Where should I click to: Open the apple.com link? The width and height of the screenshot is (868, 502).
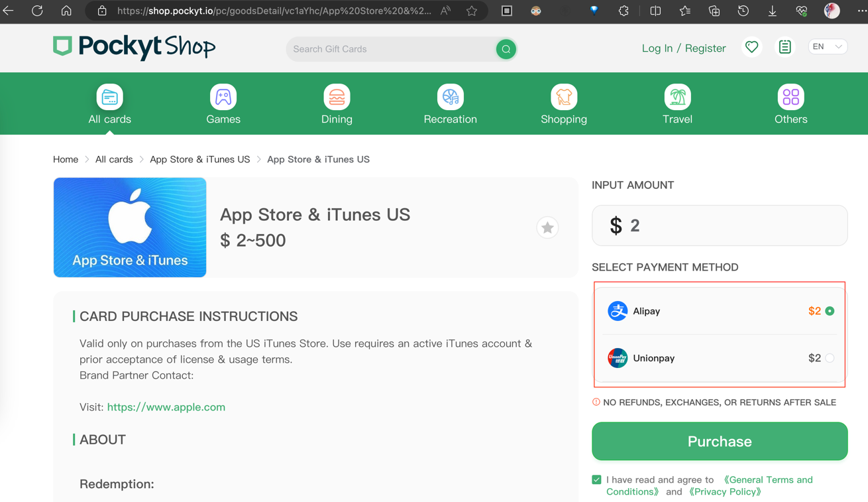click(x=166, y=407)
